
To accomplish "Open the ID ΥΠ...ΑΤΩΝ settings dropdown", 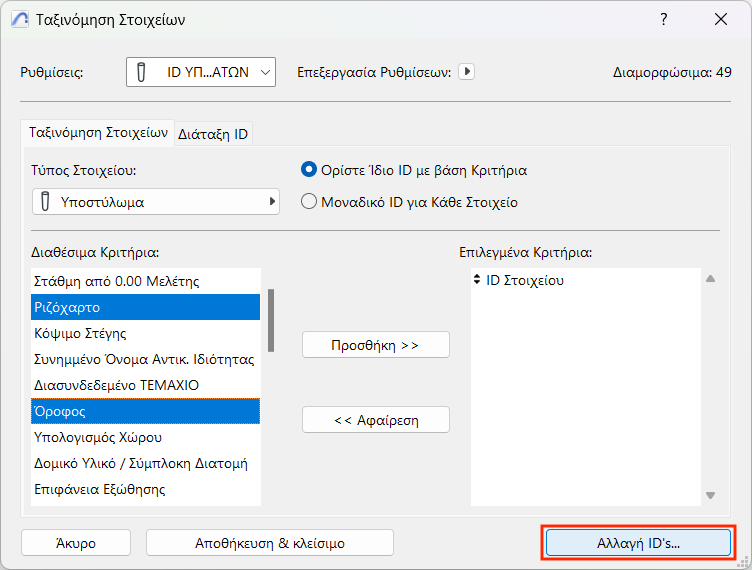I will 201,72.
